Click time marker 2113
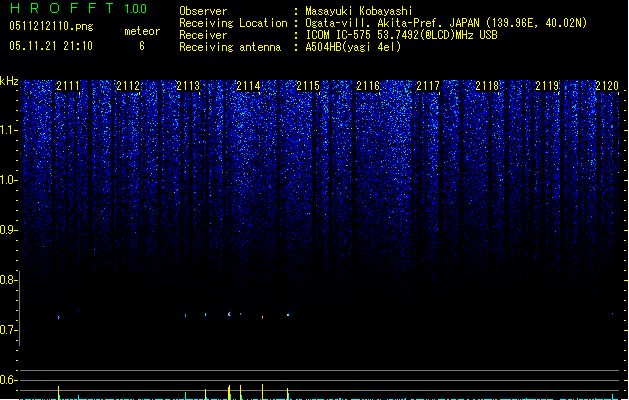Viewport: 629px width, 400px height. pyautogui.click(x=188, y=85)
